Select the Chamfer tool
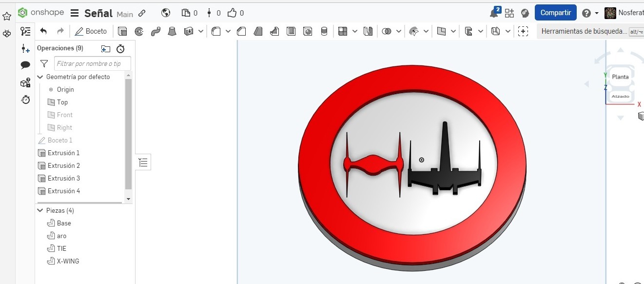This screenshot has width=644, height=284. coord(241,31)
